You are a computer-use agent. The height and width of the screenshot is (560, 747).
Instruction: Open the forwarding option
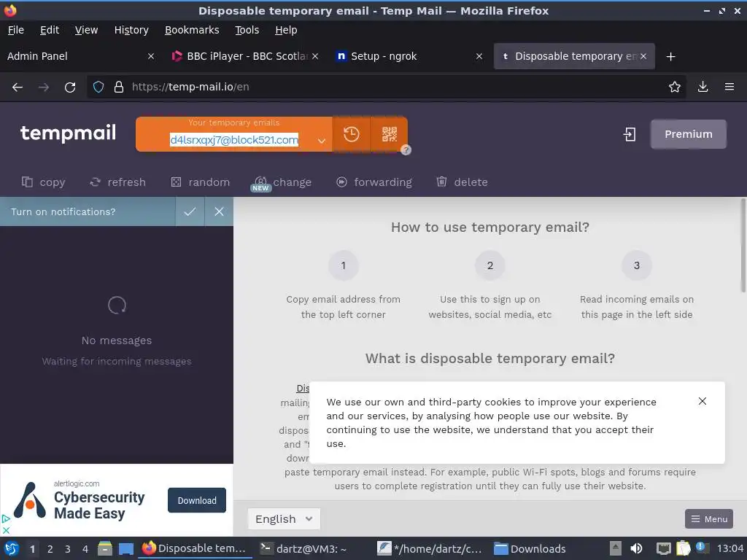click(374, 182)
